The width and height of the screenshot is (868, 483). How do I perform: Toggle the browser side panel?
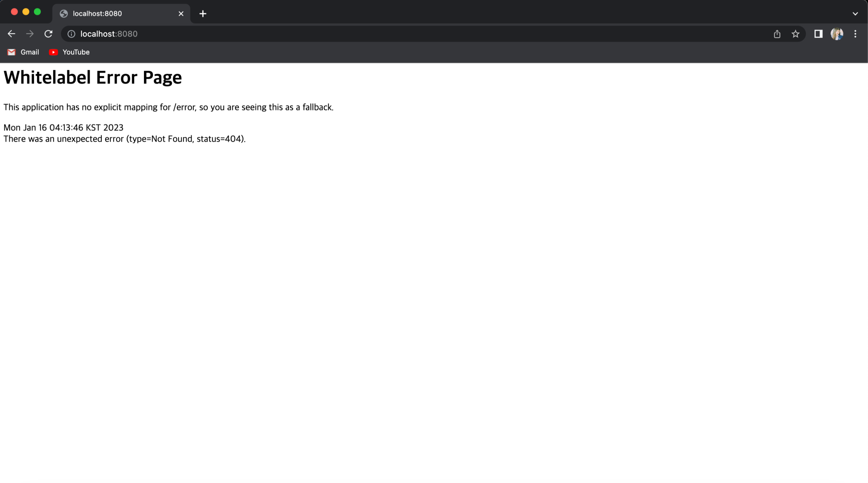coord(818,34)
